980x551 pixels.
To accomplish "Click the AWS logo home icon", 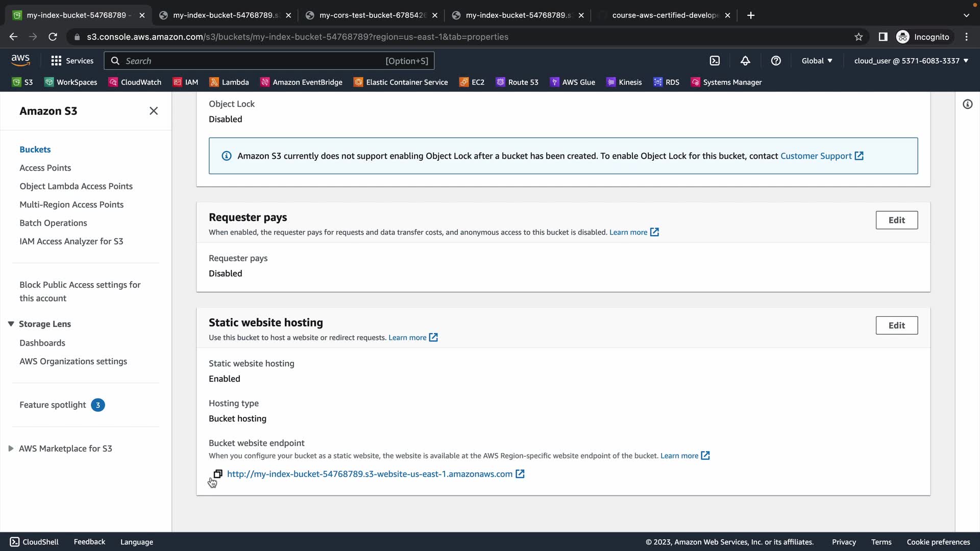I will click(20, 60).
